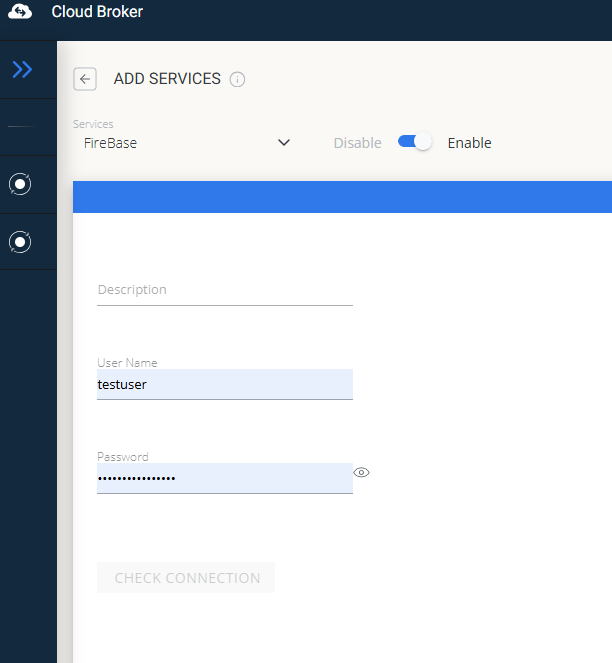
Task: Click the Services dropdown chevron arrow
Action: pyautogui.click(x=284, y=143)
